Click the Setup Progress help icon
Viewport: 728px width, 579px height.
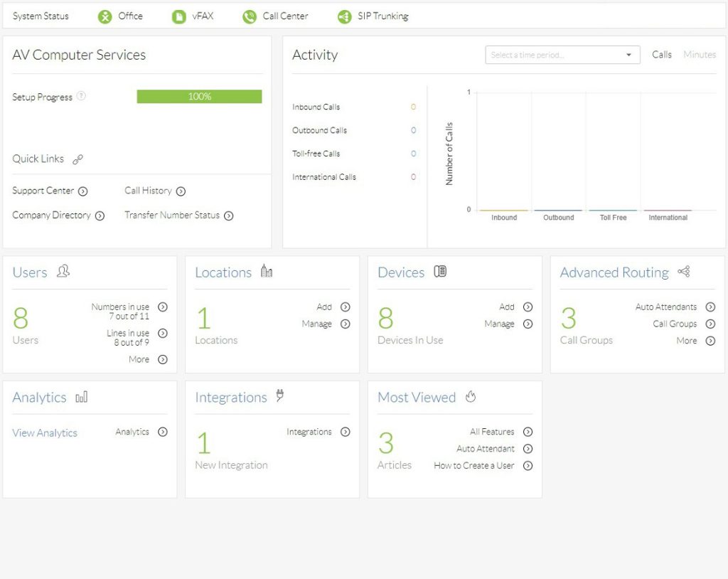click(81, 96)
